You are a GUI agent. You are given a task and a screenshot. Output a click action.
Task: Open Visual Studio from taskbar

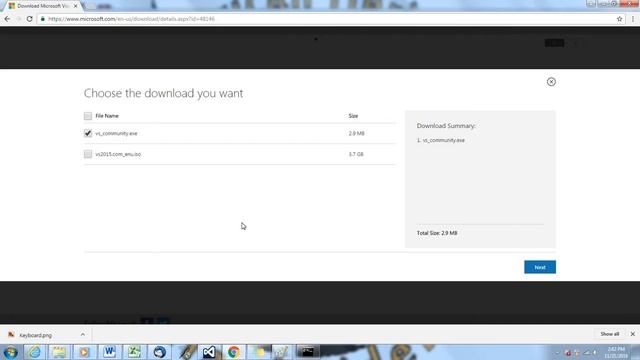click(209, 352)
